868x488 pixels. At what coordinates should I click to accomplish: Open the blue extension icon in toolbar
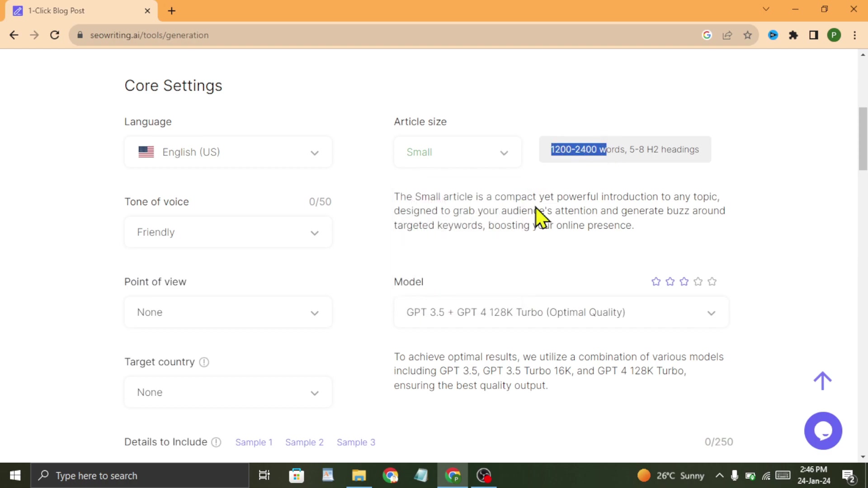click(x=773, y=35)
